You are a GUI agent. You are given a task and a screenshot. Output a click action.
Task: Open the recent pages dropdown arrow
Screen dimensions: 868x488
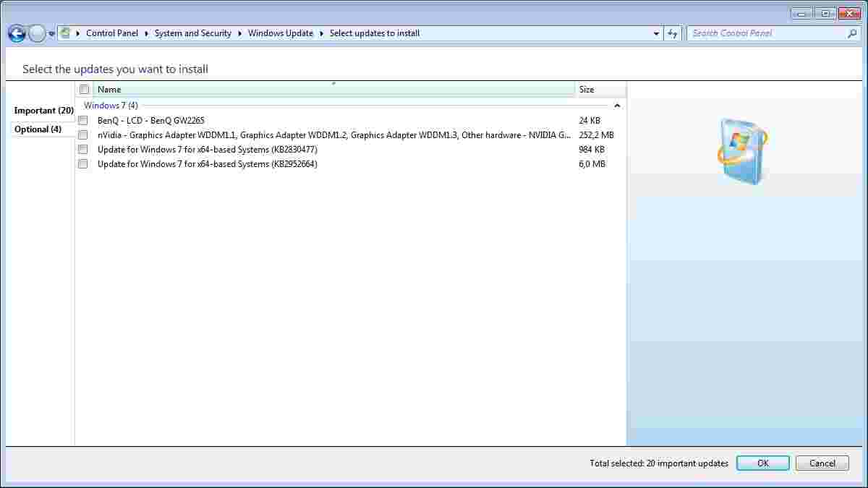tap(51, 34)
